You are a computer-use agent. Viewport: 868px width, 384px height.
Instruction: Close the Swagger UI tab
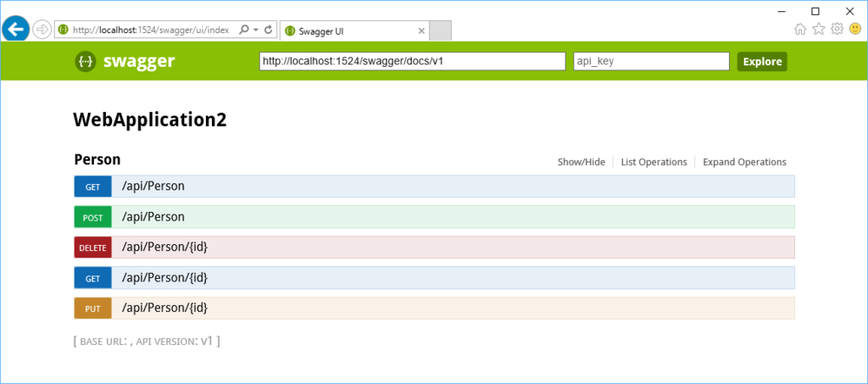421,31
